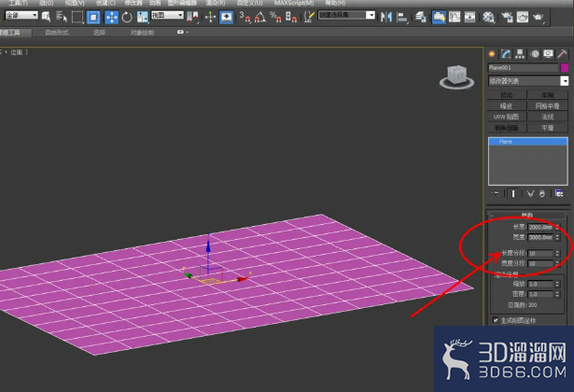The image size is (574, 392).
Task: Open the 视图(V) menu
Action: tap(75, 3)
